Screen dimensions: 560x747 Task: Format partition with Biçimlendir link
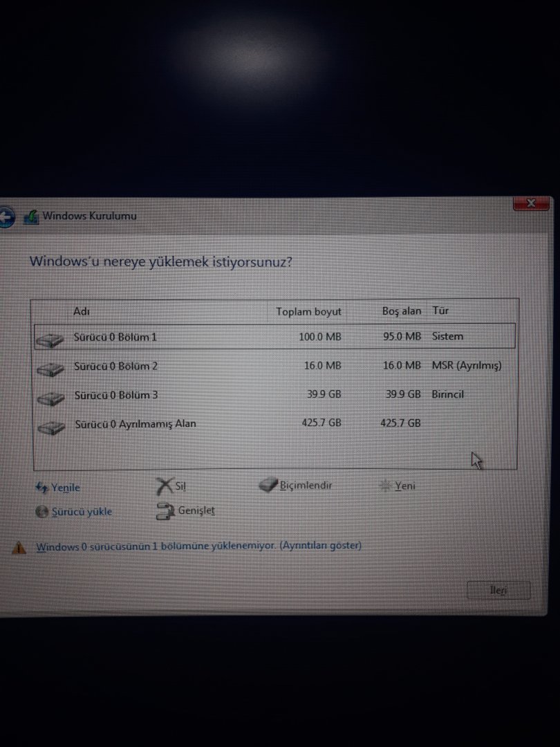[x=306, y=485]
